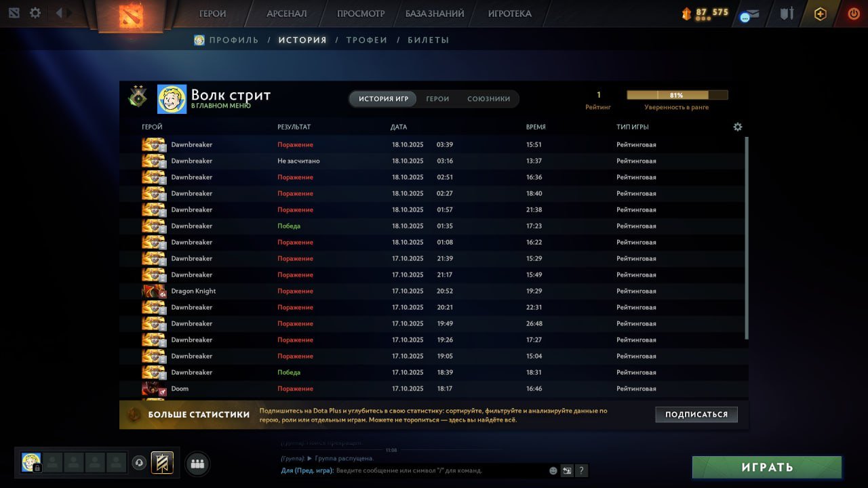
Task: Switch to the Герои menu
Action: [x=212, y=14]
